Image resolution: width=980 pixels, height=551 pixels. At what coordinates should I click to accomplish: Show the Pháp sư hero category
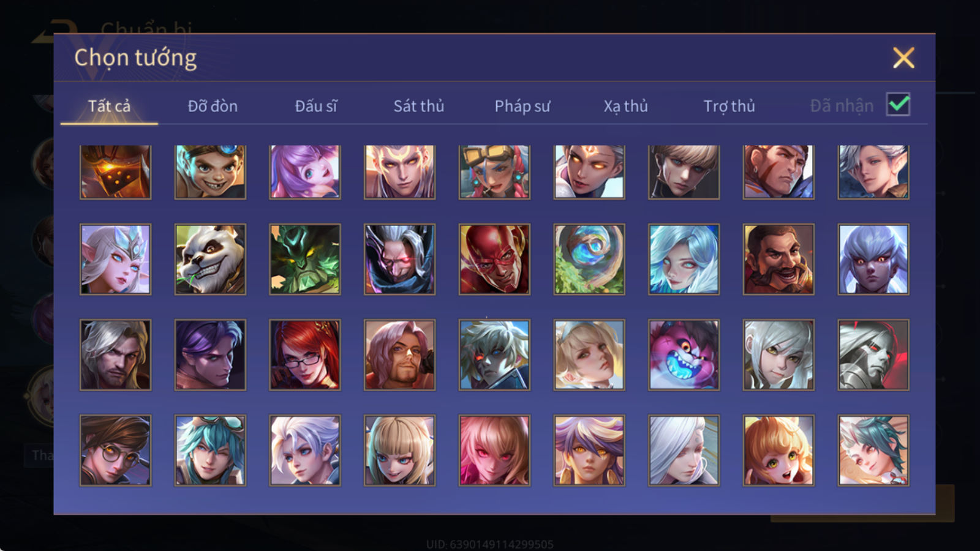tap(522, 106)
